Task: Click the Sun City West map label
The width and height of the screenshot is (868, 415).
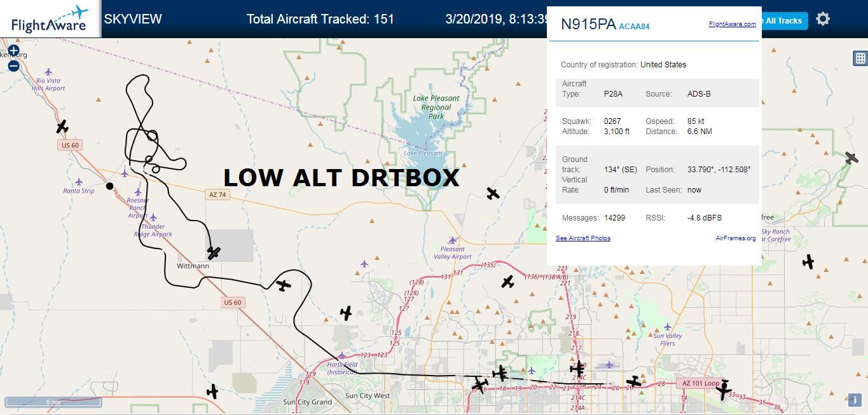Action: (368, 396)
